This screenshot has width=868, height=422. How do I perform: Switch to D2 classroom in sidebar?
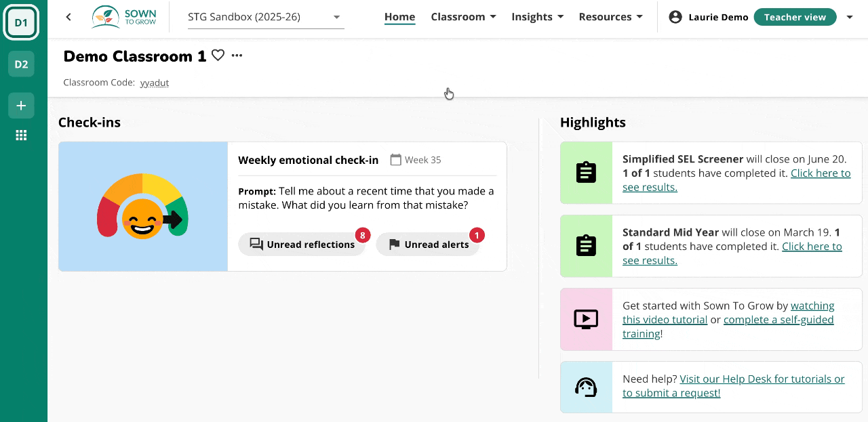(21, 64)
